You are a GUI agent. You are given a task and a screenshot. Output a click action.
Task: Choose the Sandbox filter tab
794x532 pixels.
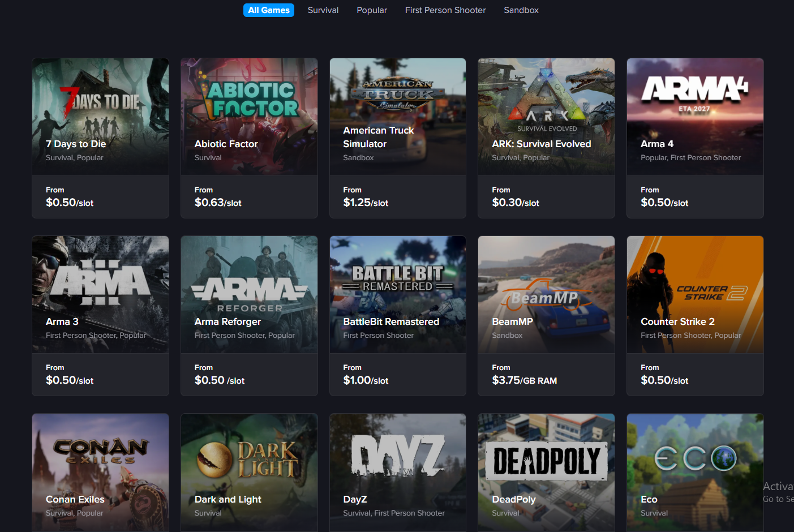point(521,10)
